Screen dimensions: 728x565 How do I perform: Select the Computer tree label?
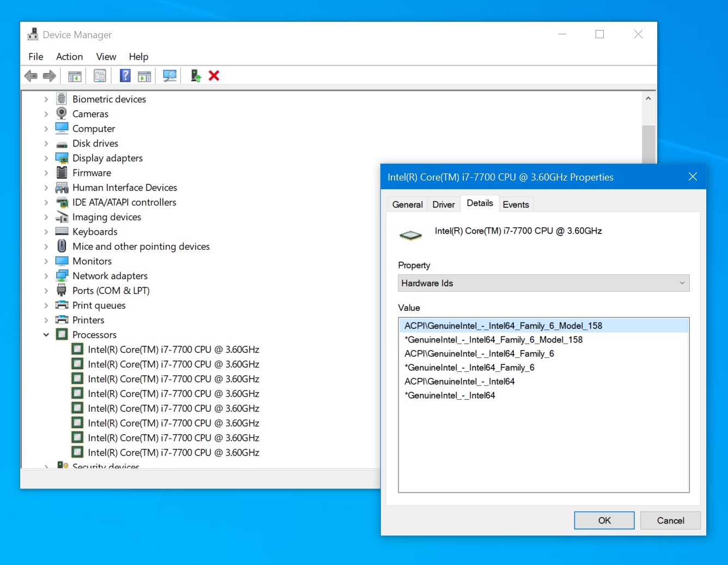(94, 129)
